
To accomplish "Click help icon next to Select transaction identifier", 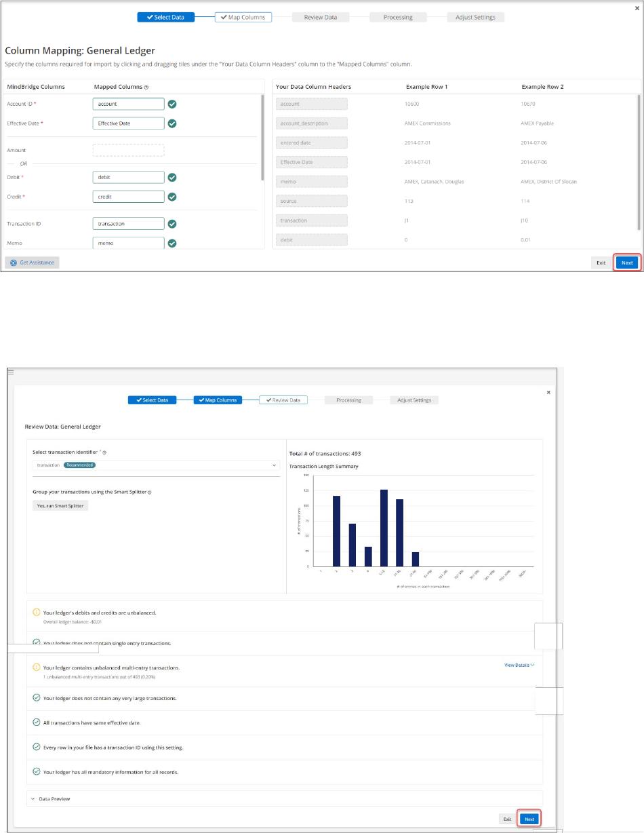I will 104,452.
